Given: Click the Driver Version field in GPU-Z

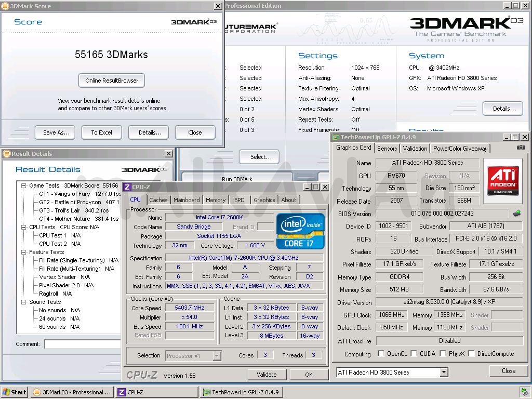Looking at the screenshot, I should point(449,302).
